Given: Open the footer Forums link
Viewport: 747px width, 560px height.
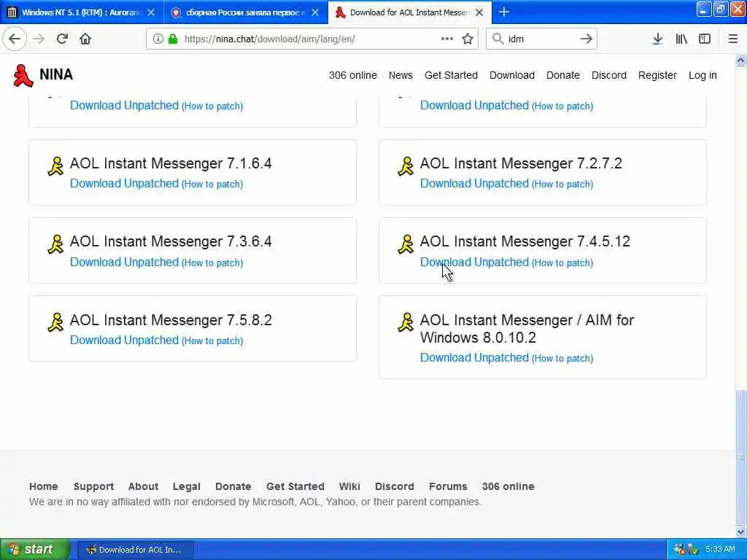Looking at the screenshot, I should pyautogui.click(x=448, y=486).
